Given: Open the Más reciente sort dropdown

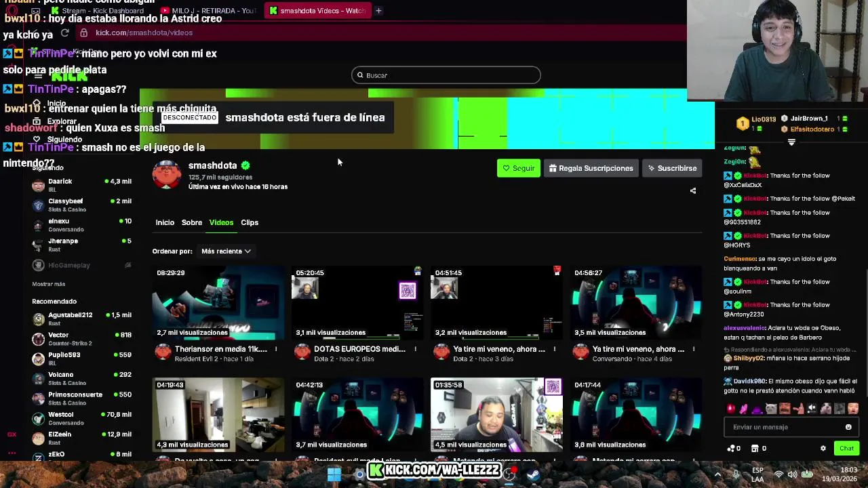Looking at the screenshot, I should coord(226,251).
